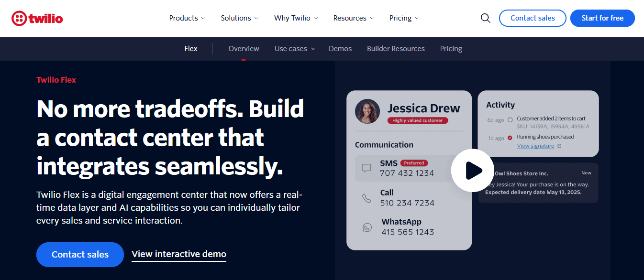
Task: Expand the Solutions dropdown
Action: 239,18
